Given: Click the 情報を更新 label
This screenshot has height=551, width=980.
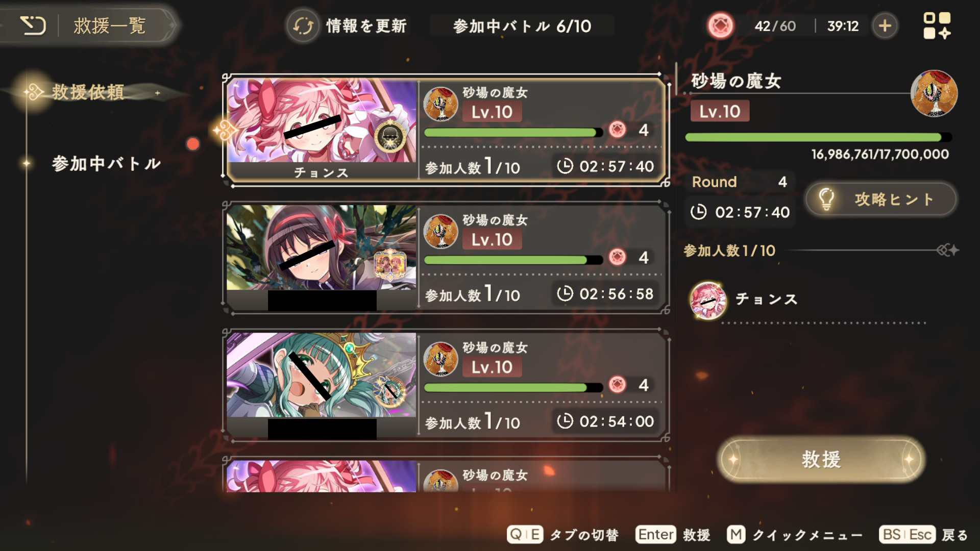Looking at the screenshot, I should click(366, 26).
